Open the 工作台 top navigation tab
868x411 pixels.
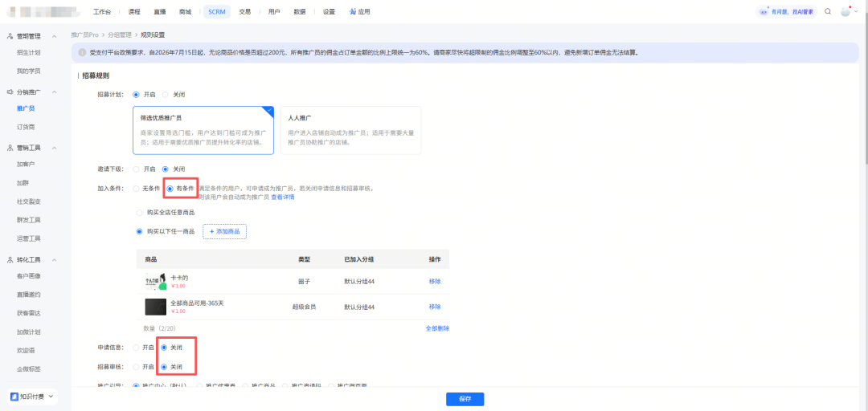(x=101, y=11)
